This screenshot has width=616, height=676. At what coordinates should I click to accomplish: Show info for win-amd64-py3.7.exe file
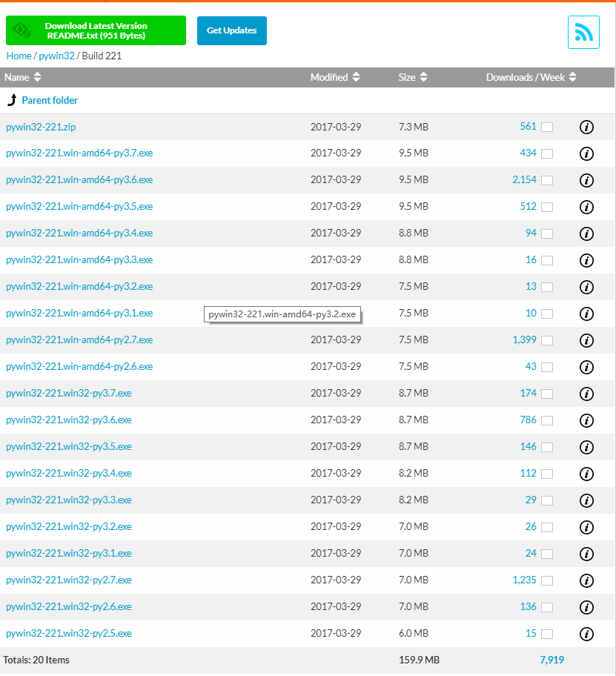[586, 153]
